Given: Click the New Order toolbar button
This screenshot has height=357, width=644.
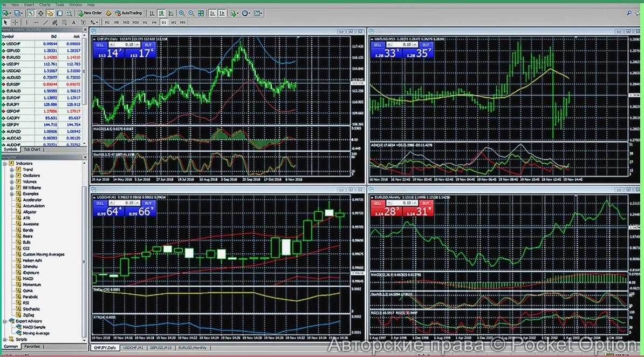Looking at the screenshot, I should [89, 12].
